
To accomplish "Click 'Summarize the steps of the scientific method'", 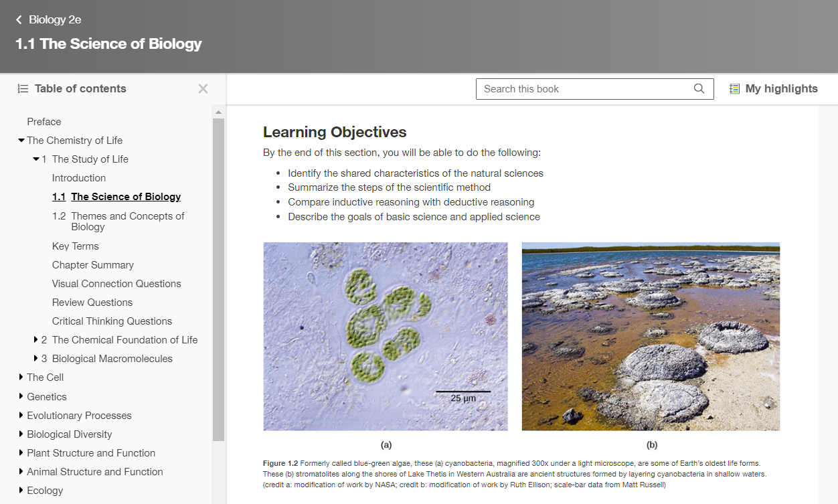I will pyautogui.click(x=390, y=187).
